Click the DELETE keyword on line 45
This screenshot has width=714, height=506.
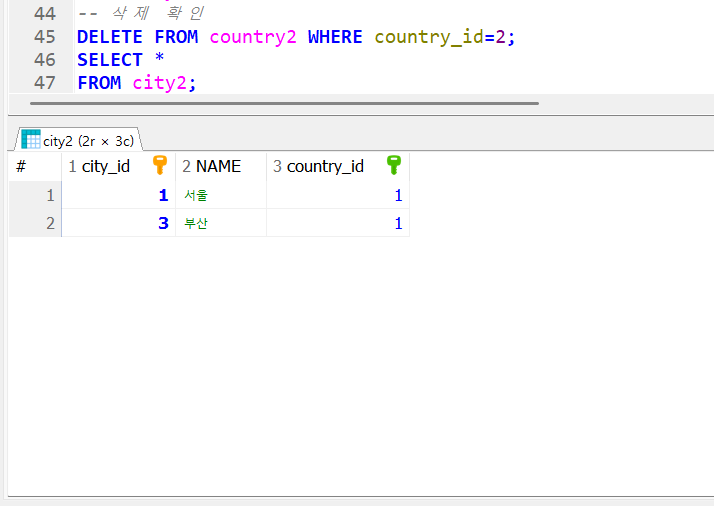110,36
